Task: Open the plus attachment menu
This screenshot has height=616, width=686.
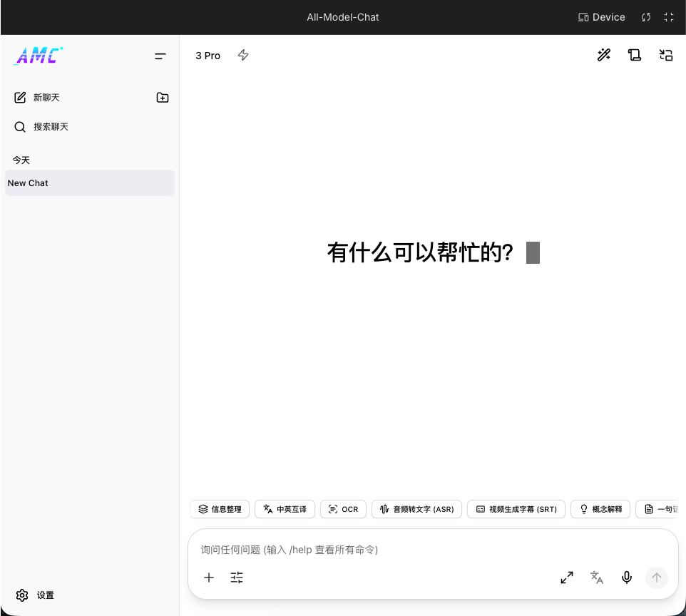Action: coord(209,577)
